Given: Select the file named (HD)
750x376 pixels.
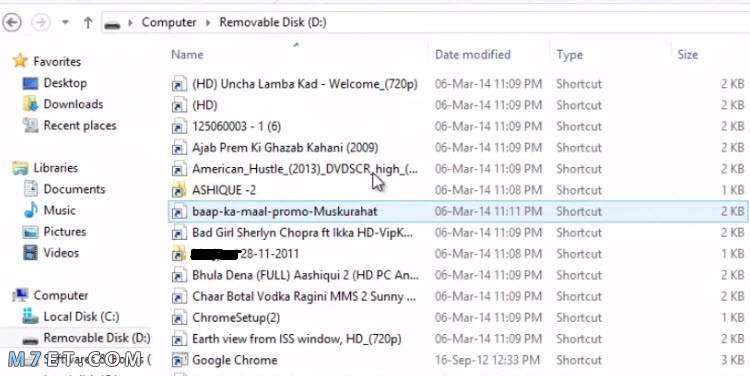Looking at the screenshot, I should (x=205, y=105).
